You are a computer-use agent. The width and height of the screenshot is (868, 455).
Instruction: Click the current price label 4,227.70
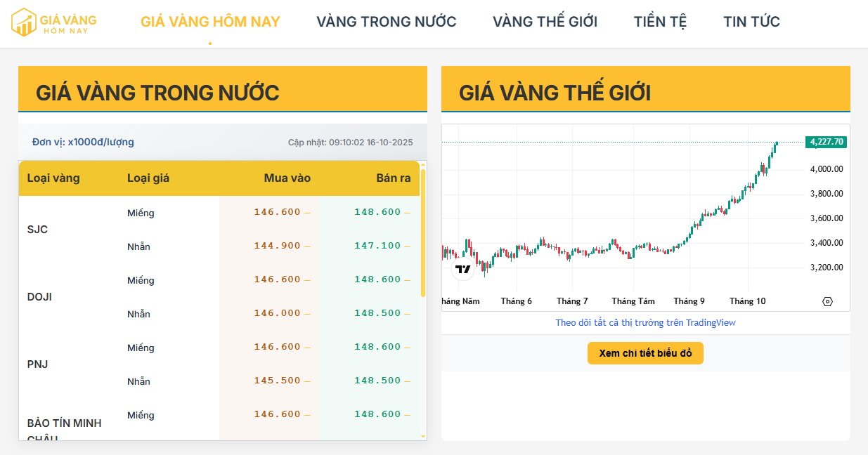point(826,142)
